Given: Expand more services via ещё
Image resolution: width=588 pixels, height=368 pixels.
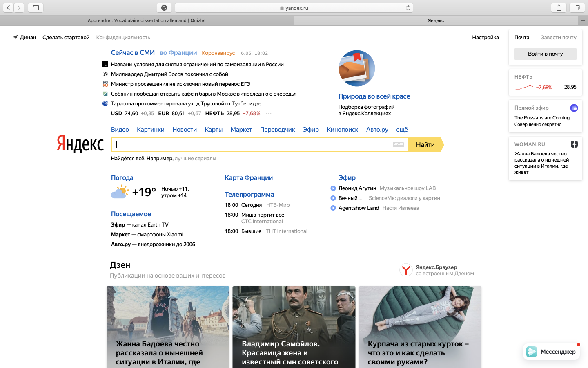Looking at the screenshot, I should [402, 130].
